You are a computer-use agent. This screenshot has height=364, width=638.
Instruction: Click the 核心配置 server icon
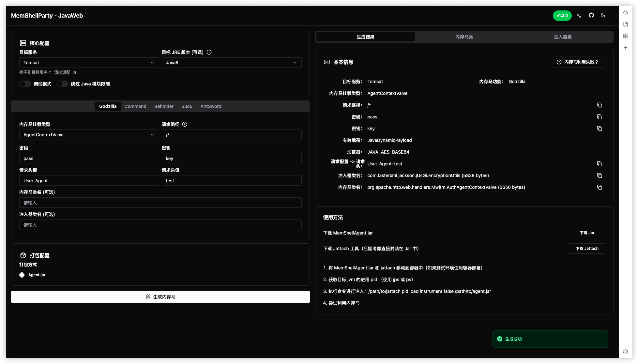(23, 43)
